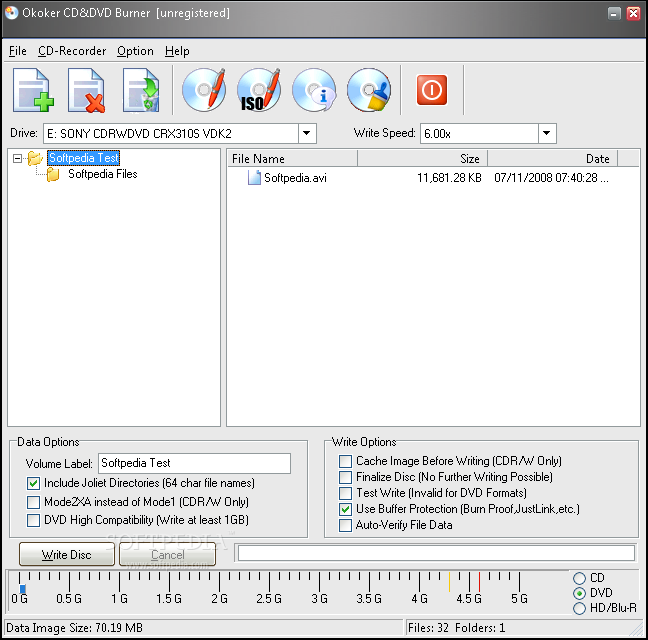The image size is (648, 640).
Task: Click the Erase Disc brush icon
Action: (369, 90)
